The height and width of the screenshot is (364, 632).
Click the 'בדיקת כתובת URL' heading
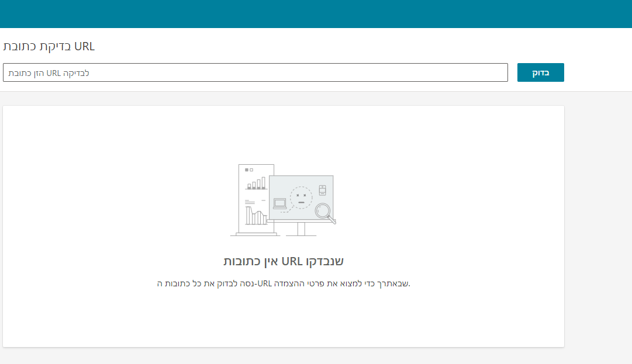[x=49, y=46]
